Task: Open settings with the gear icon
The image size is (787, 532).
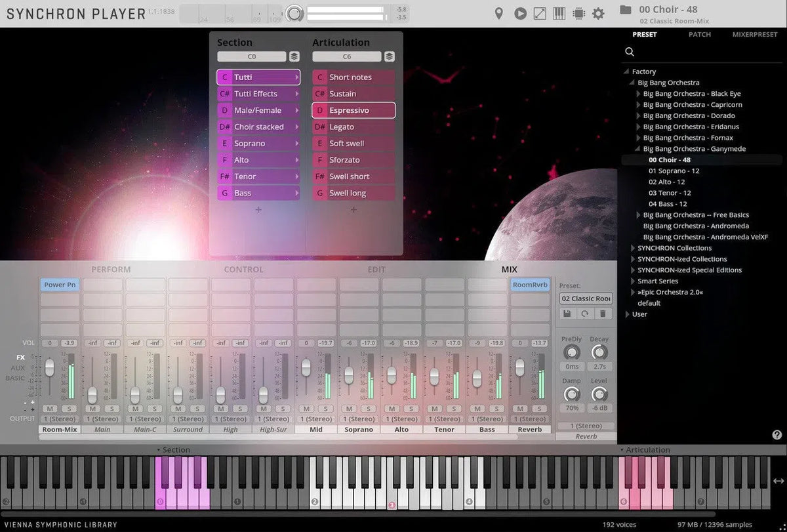Action: click(598, 13)
